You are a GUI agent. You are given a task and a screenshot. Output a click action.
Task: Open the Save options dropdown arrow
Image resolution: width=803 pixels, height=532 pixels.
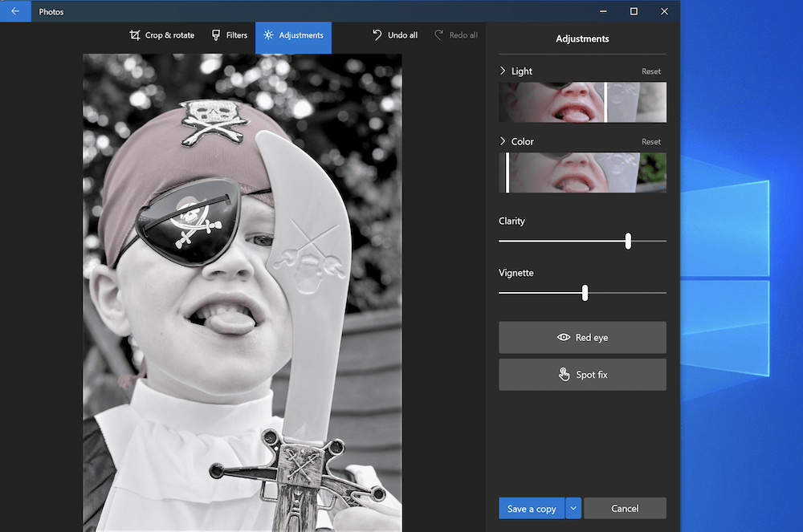[x=573, y=509]
